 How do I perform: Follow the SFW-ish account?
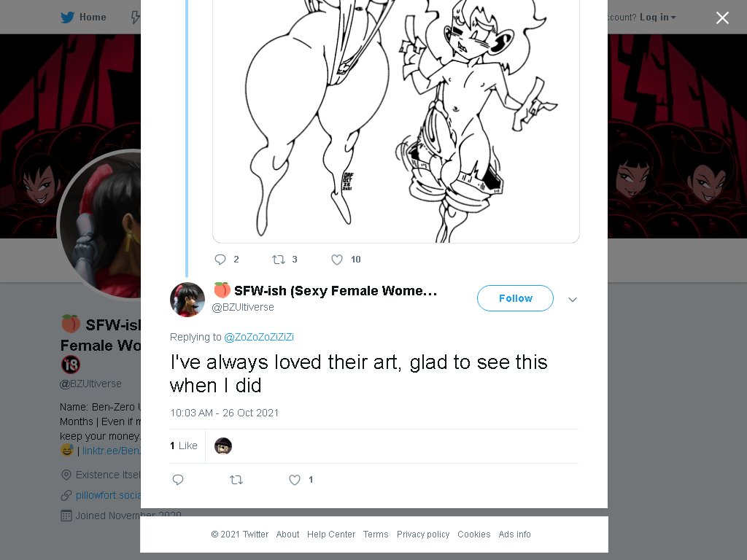(515, 298)
